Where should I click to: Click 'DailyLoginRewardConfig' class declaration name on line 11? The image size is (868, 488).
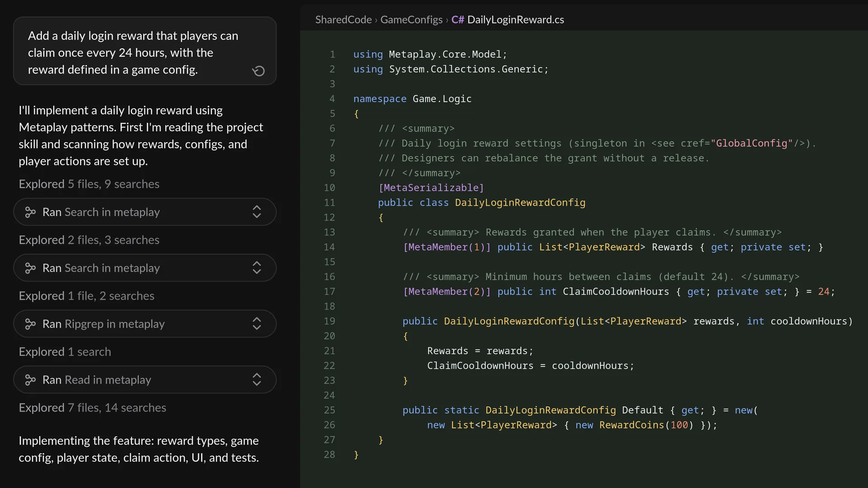[520, 202]
